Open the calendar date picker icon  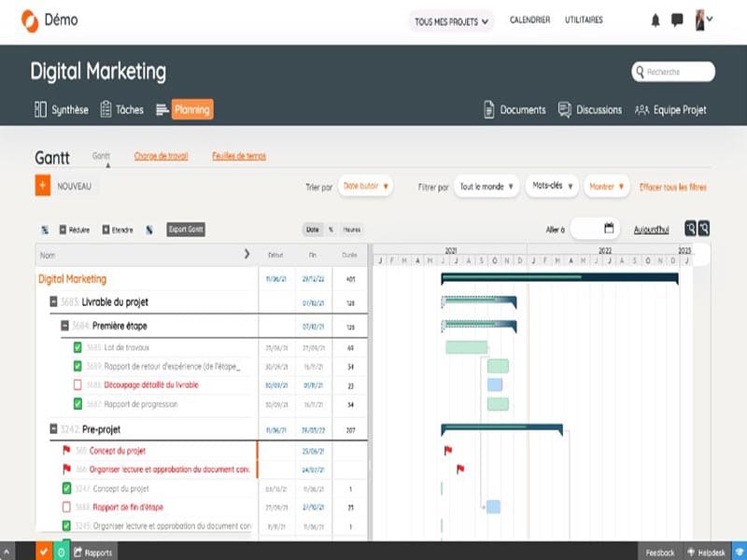609,228
